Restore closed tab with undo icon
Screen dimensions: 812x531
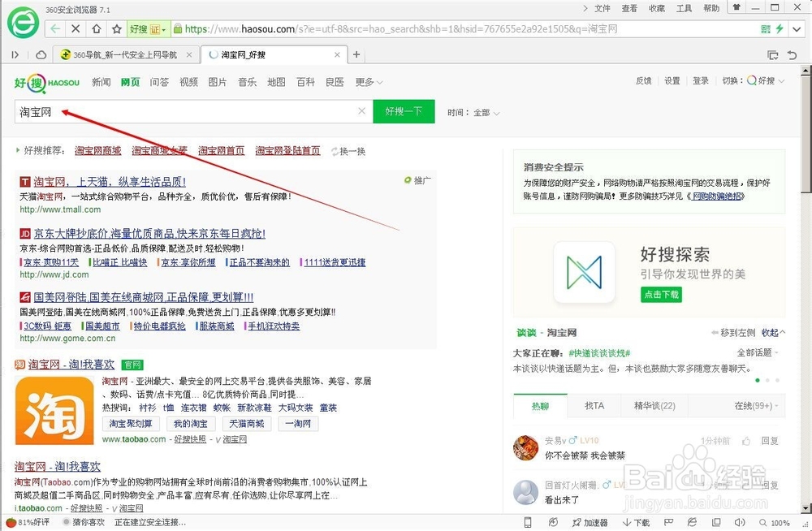click(x=792, y=54)
